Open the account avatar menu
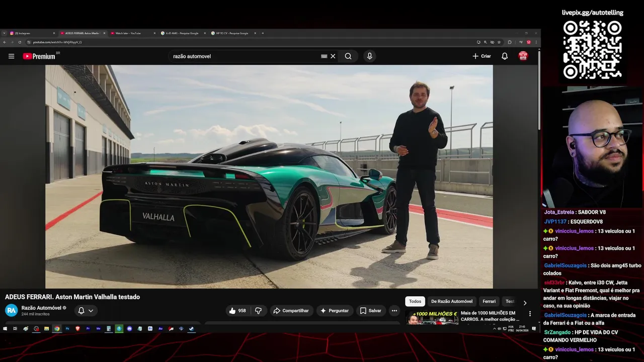 523,56
